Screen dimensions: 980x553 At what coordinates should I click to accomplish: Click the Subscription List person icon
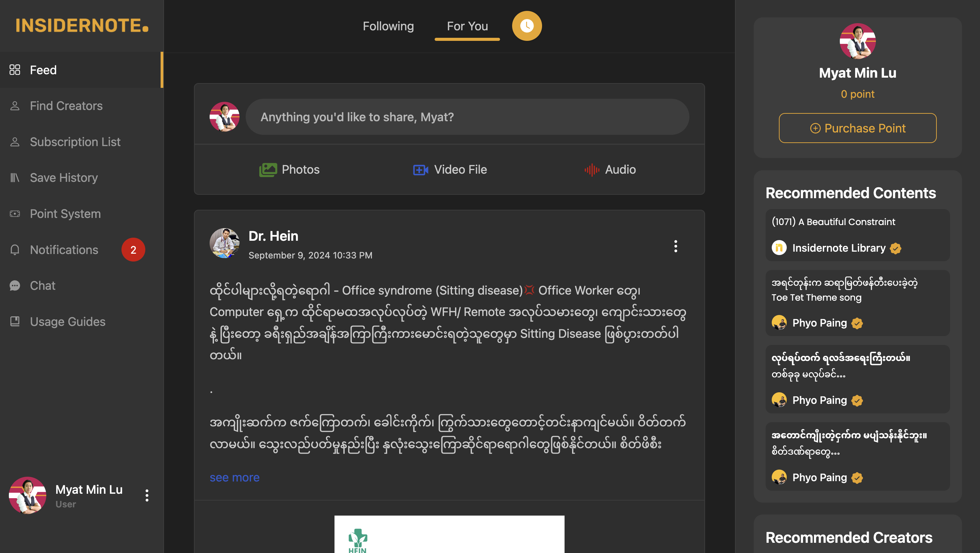point(15,142)
